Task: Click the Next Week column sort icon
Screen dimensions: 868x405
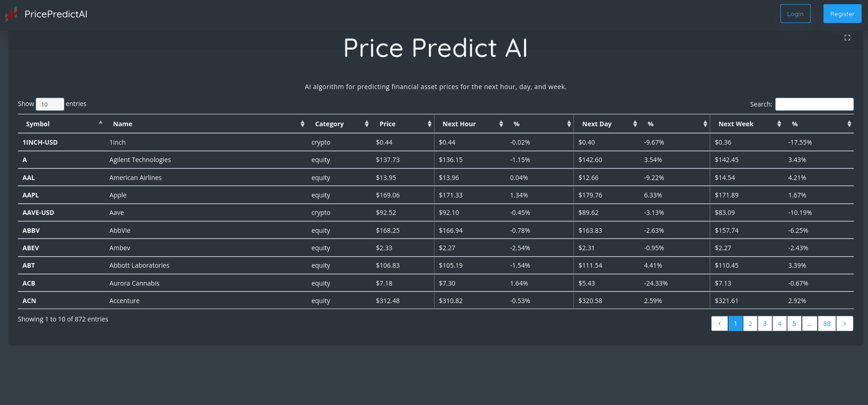Action: pos(779,124)
